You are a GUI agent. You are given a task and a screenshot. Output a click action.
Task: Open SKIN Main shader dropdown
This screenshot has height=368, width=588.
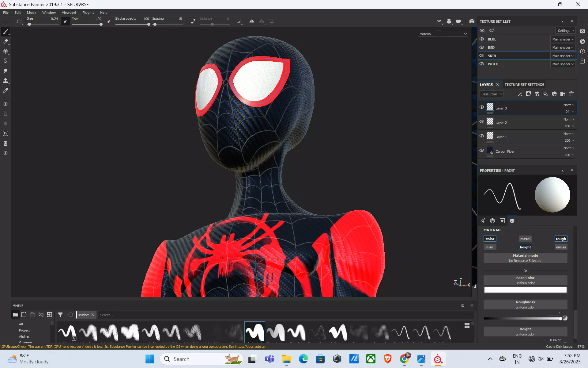(563, 56)
